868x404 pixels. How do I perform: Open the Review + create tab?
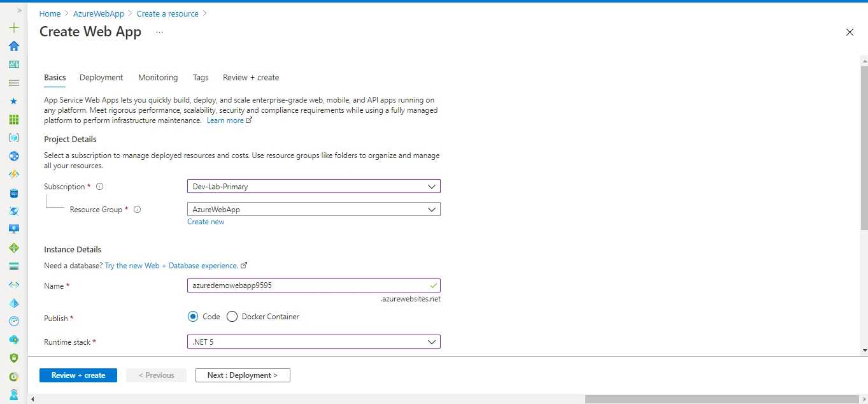pos(250,77)
